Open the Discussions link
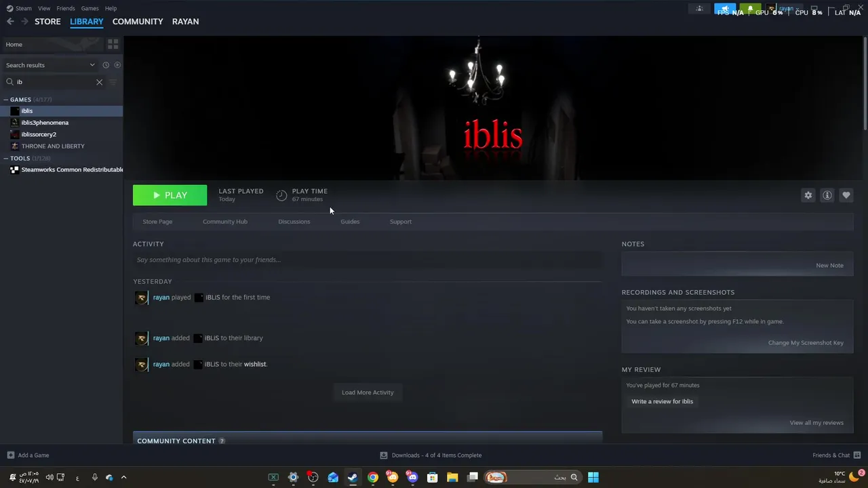Viewport: 868px width, 488px height. click(x=294, y=222)
